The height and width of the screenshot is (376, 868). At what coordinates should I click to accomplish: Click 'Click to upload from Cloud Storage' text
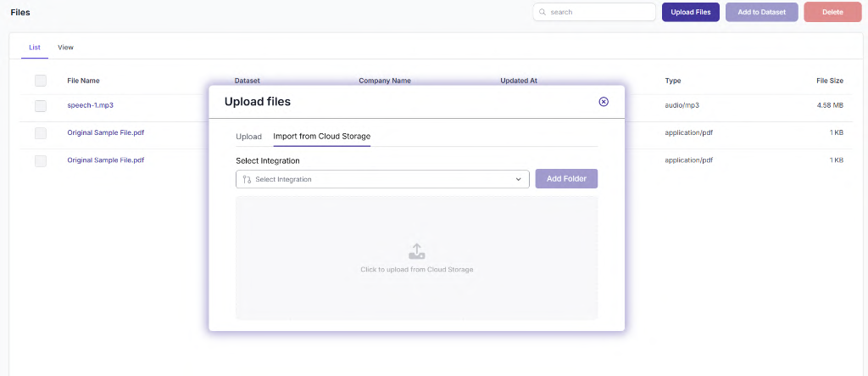(417, 270)
